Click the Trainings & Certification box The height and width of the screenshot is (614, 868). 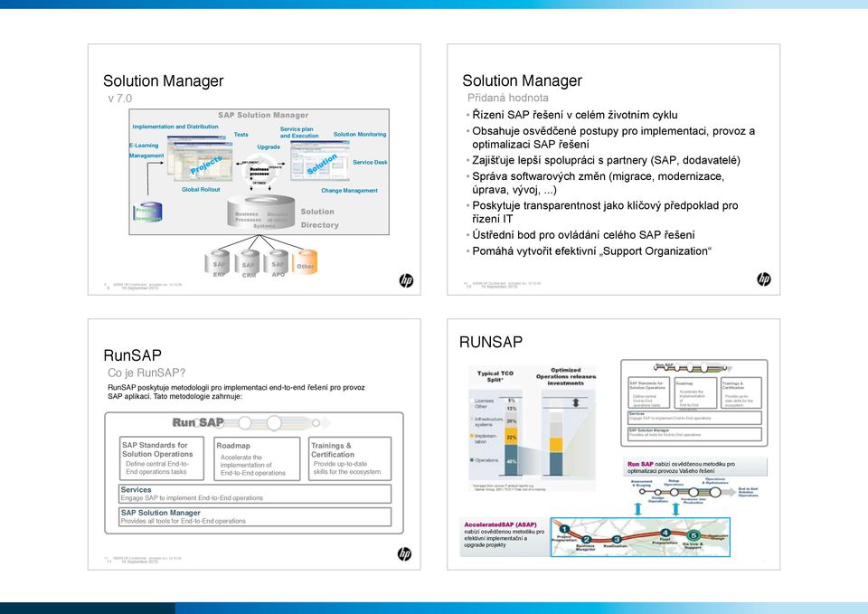(x=350, y=458)
